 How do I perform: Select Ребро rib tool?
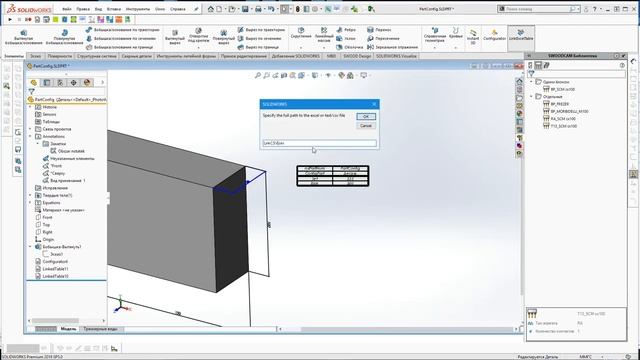346,30
